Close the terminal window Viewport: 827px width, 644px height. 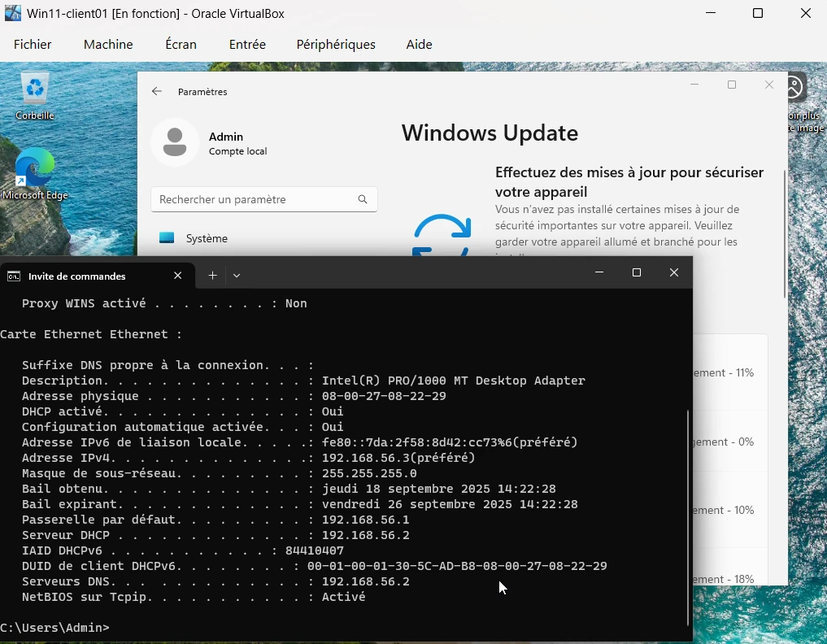(674, 272)
